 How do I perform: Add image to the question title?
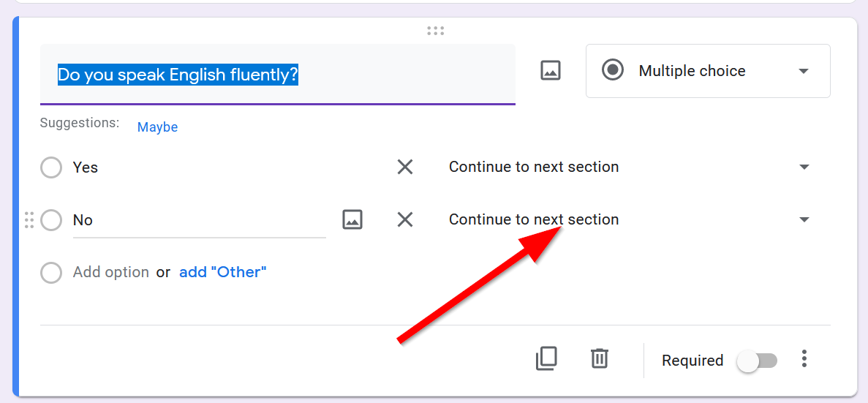tap(550, 71)
